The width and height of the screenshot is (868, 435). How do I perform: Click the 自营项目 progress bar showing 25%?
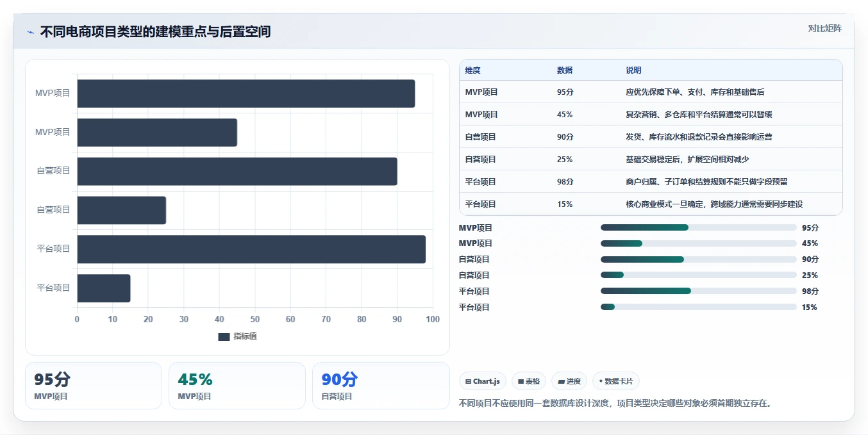[698, 275]
